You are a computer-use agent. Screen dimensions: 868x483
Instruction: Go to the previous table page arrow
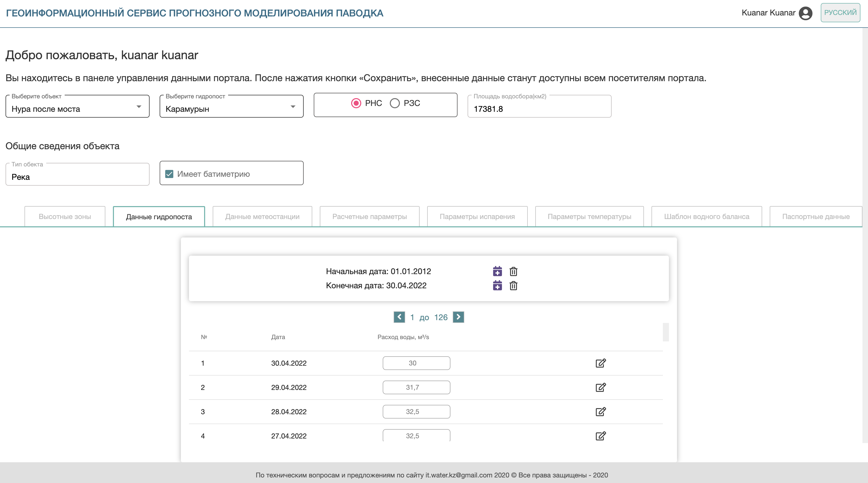click(x=399, y=317)
